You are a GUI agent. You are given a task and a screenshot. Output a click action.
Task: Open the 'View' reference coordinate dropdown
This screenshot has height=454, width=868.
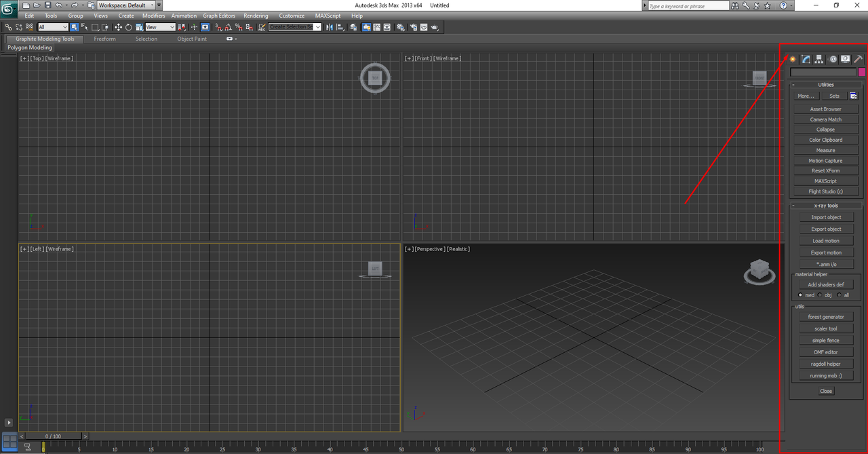click(160, 27)
